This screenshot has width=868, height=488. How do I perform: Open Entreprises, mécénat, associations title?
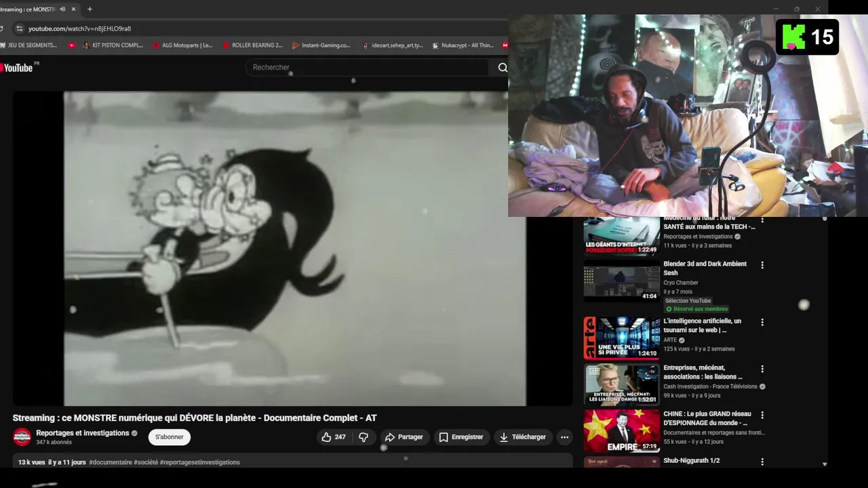(x=703, y=372)
